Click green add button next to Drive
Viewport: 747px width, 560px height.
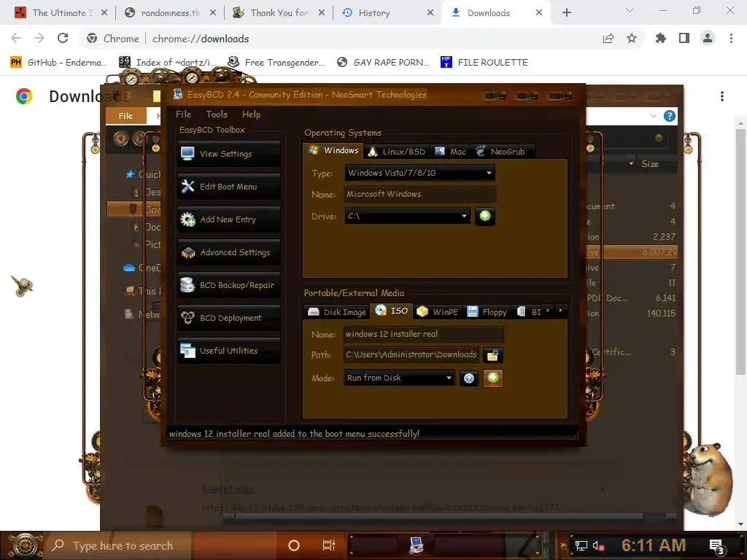click(x=485, y=216)
